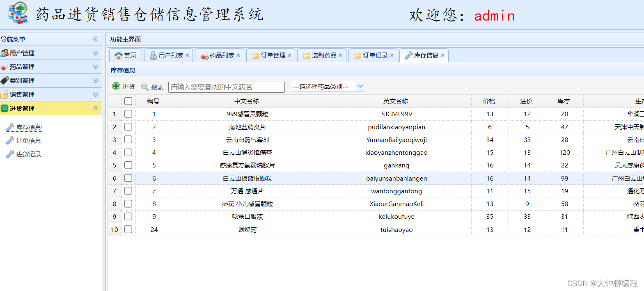Check the row for 万通 感通片

click(x=128, y=191)
